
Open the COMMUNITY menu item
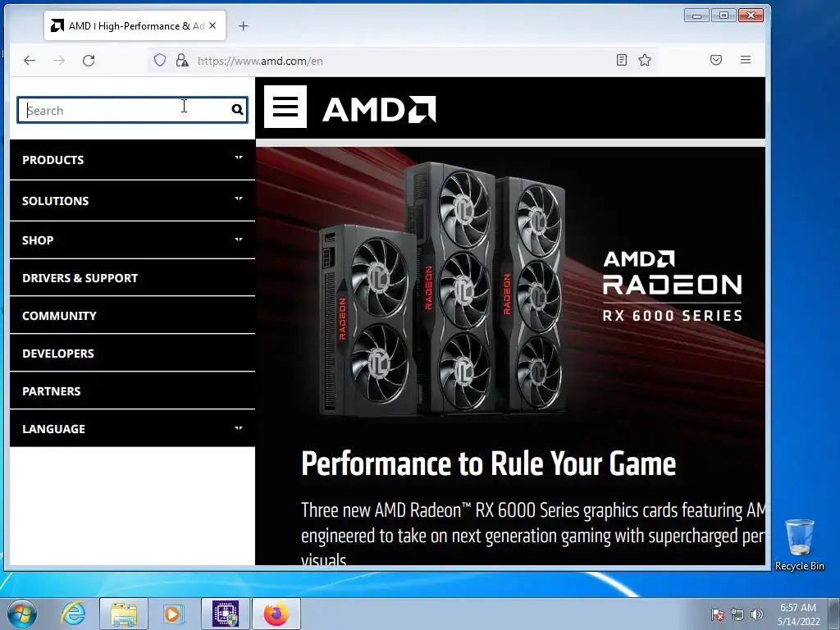132,316
